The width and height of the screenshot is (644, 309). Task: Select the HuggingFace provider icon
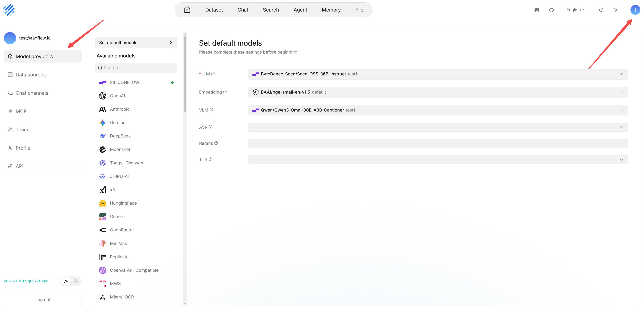tap(103, 203)
